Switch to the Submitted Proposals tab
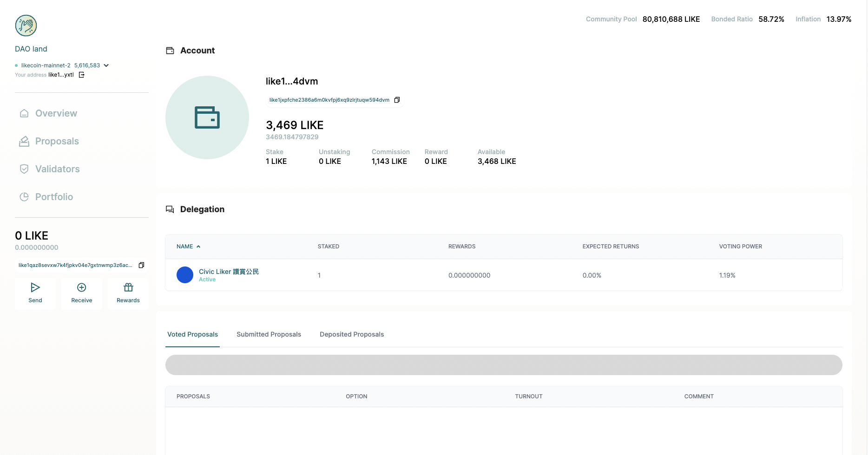The image size is (868, 455). [269, 334]
